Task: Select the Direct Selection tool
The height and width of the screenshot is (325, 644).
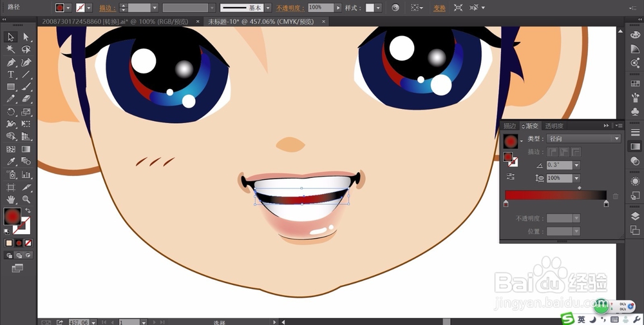Action: coord(26,37)
